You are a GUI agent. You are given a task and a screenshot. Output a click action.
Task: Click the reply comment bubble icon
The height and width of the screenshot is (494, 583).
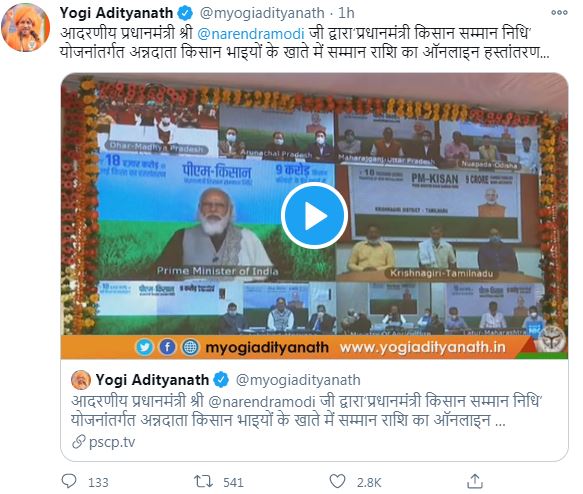point(69,481)
